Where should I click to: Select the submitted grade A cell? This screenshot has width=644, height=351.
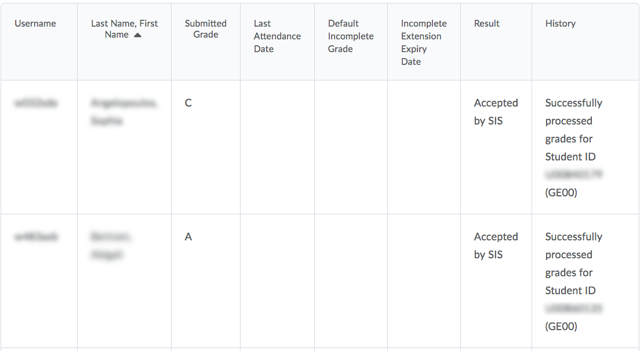coord(188,237)
